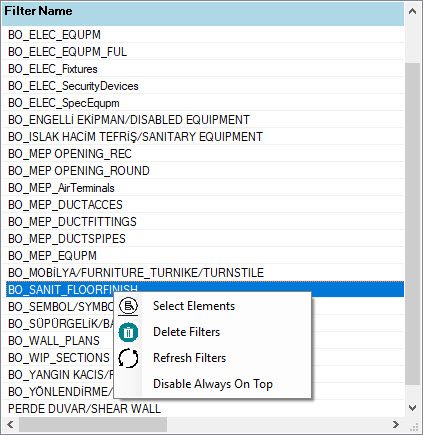Click the horizontal scrollbar right arrow
This screenshot has width=423, height=435.
coord(396,424)
